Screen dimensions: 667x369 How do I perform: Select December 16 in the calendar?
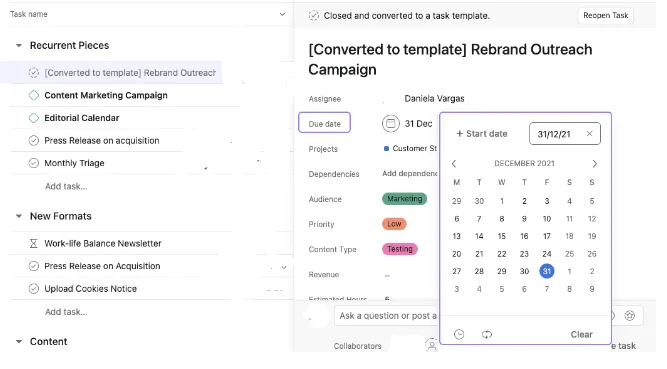click(x=524, y=236)
